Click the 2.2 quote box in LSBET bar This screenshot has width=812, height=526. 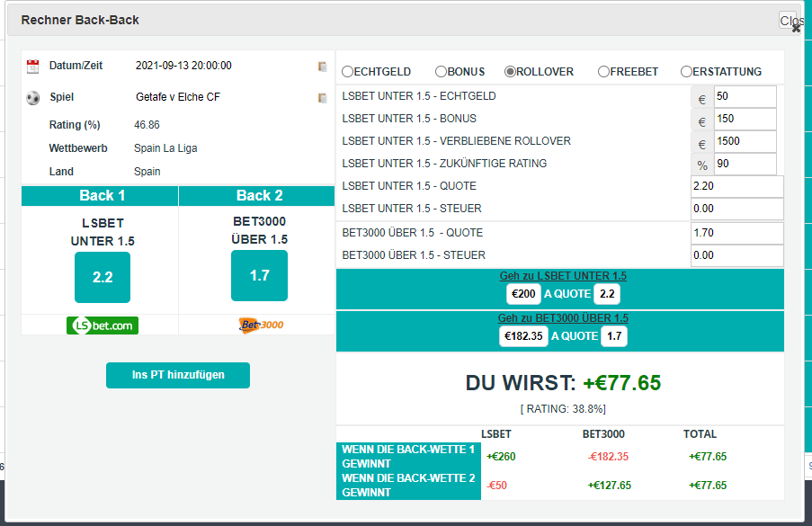click(x=607, y=294)
